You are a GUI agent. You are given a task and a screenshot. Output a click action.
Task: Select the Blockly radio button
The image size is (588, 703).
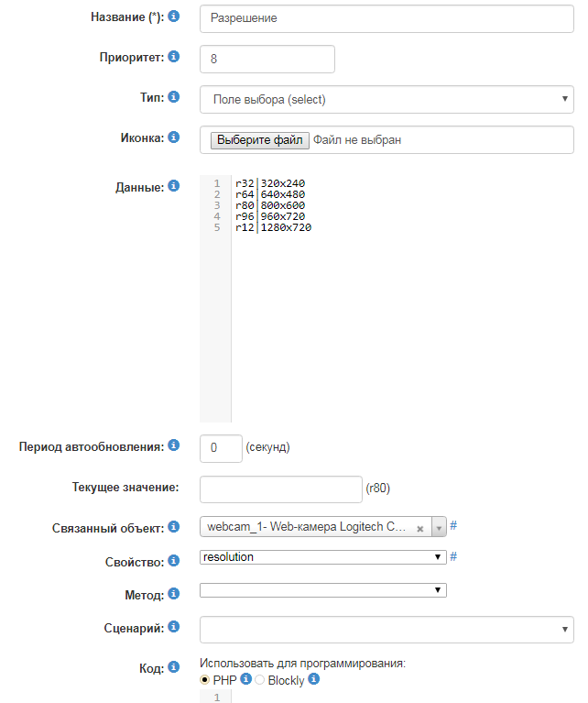point(259,680)
